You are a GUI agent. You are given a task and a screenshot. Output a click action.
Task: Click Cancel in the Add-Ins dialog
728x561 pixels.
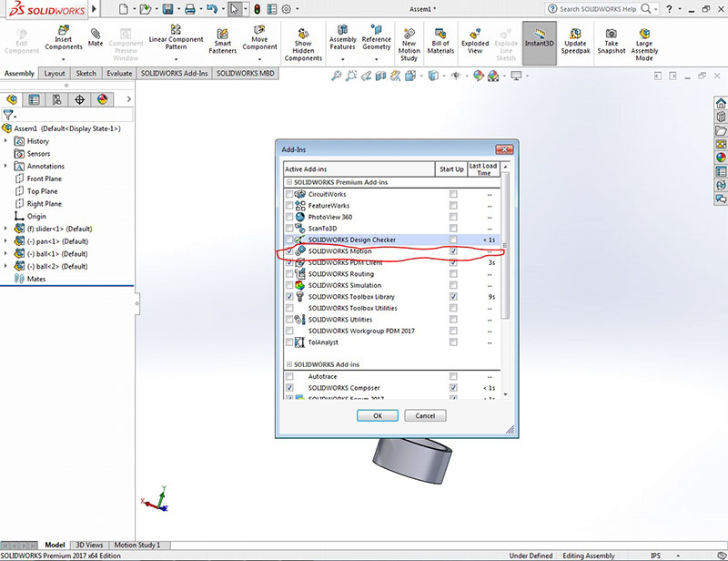(425, 415)
